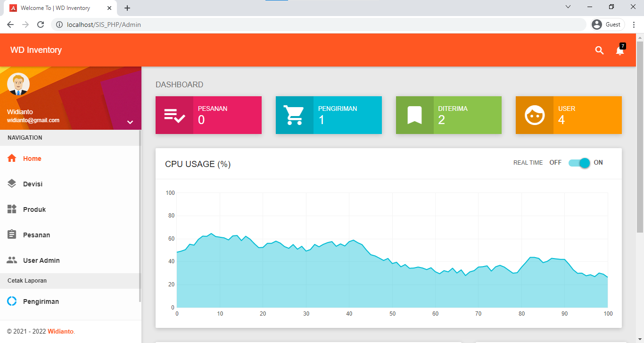Click the OFF label of Real Time
The height and width of the screenshot is (343, 644).
point(555,163)
